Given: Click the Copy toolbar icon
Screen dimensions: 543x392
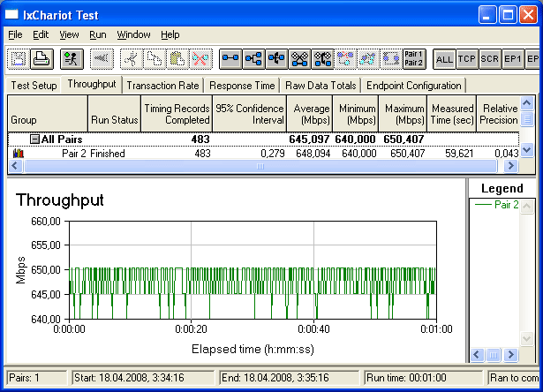Looking at the screenshot, I should [155, 59].
